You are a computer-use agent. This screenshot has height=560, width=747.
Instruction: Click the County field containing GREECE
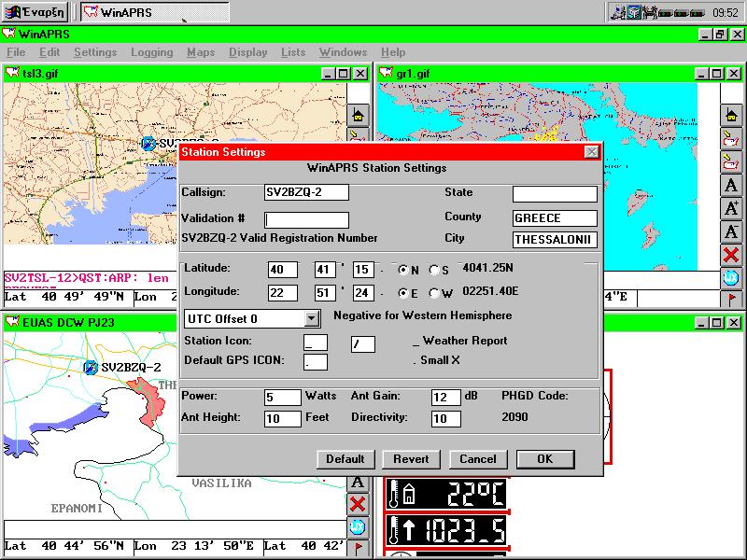click(x=555, y=218)
